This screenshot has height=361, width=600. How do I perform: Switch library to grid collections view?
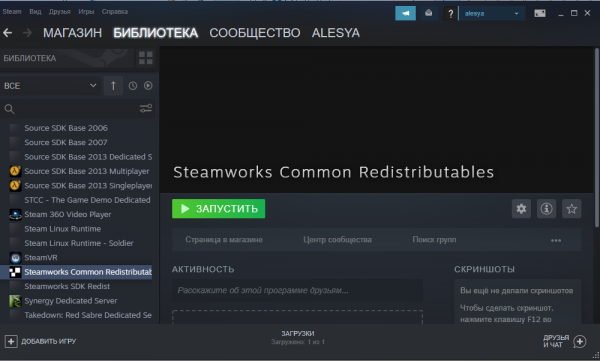point(146,58)
